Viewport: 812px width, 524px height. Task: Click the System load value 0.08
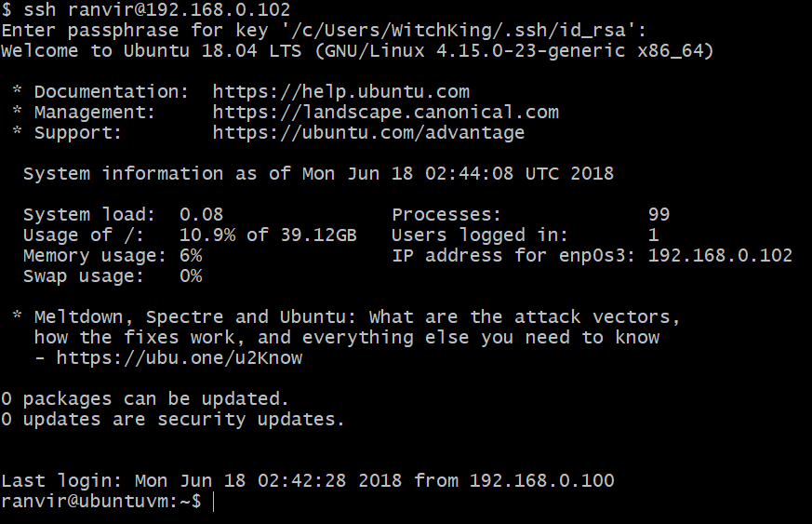point(201,215)
